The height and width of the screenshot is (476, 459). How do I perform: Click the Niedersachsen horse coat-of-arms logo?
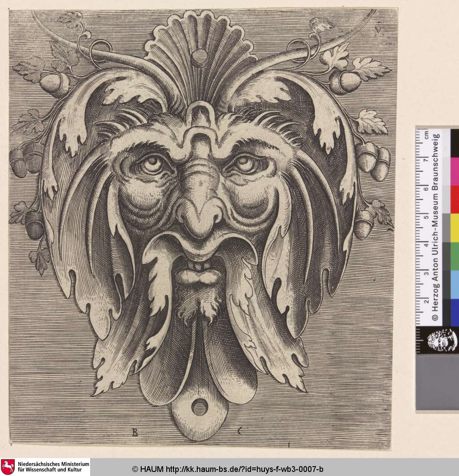pyautogui.click(x=8, y=467)
